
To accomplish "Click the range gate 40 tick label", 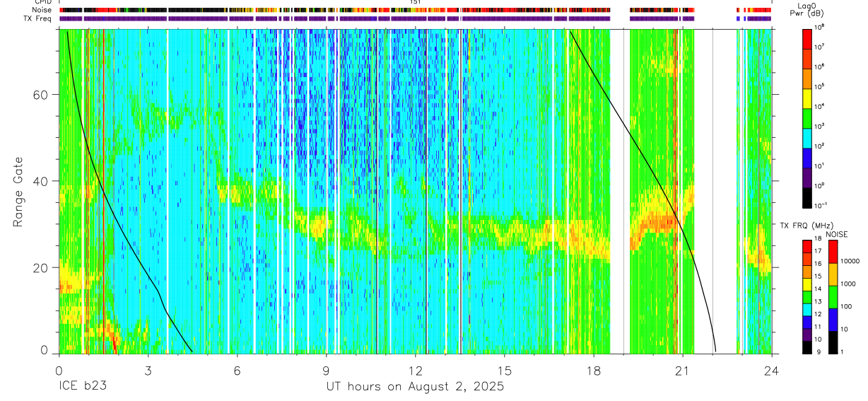I will click(41, 181).
